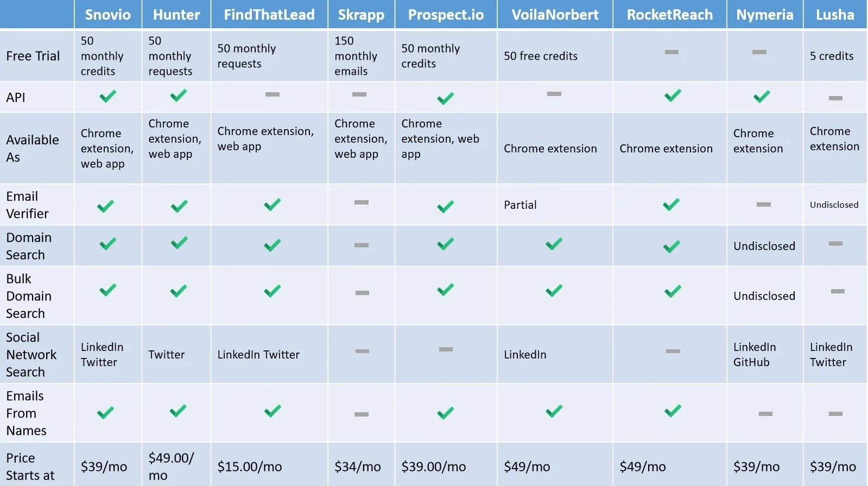
Task: Click the "LinkedIn GitHub" cell under Nymeria
Action: pos(755,355)
